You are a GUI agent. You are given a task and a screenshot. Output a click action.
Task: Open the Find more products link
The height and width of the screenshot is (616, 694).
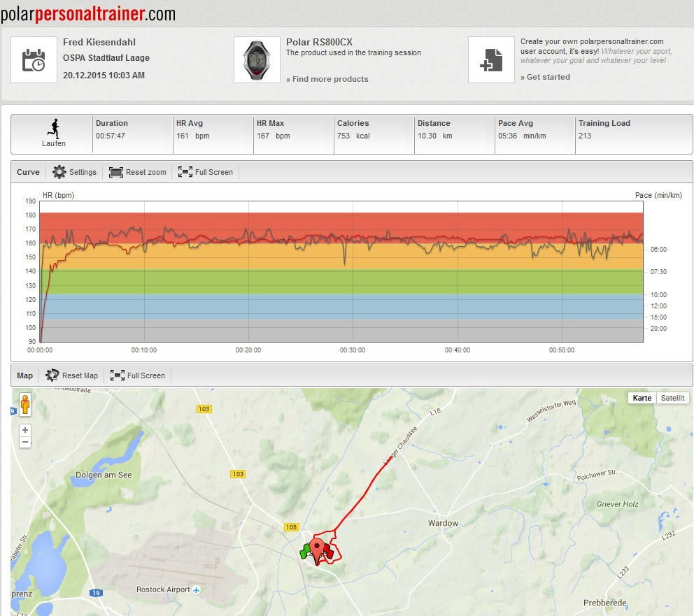(327, 79)
